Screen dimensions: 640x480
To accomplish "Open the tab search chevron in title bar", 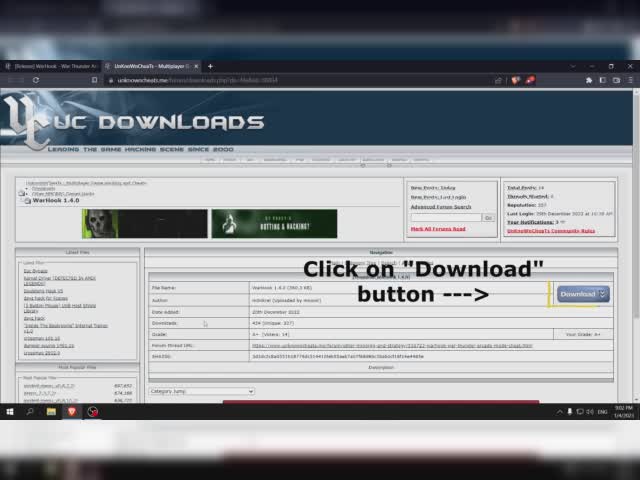I will coord(573,66).
